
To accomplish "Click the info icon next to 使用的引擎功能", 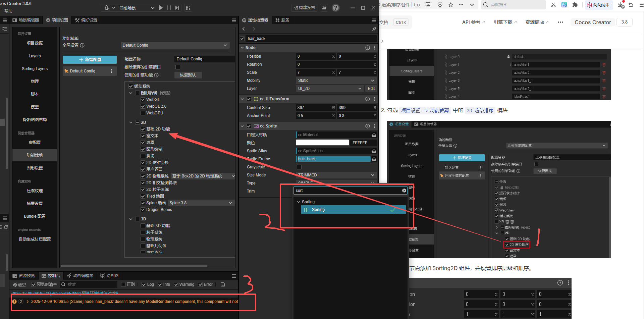I will tap(156, 75).
